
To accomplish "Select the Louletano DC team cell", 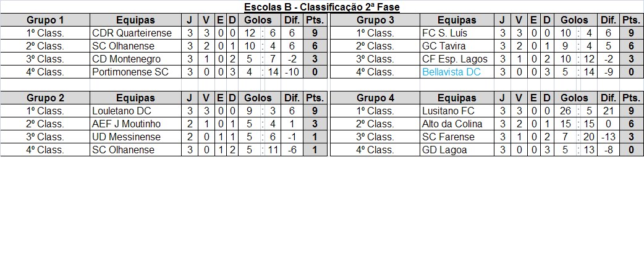I will [x=136, y=111].
